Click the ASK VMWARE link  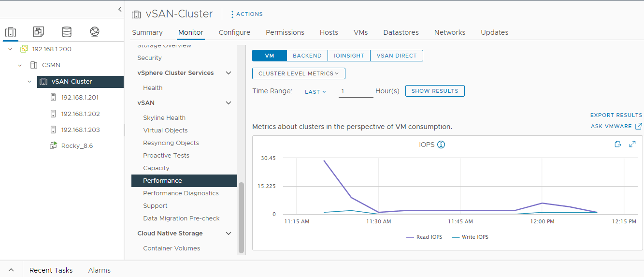click(611, 126)
